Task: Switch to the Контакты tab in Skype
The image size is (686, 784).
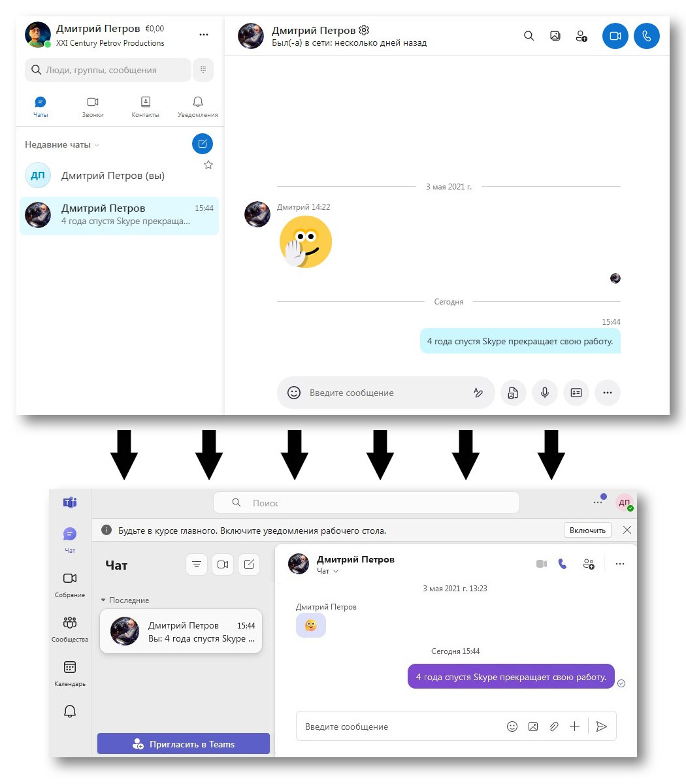Action: pos(145,107)
